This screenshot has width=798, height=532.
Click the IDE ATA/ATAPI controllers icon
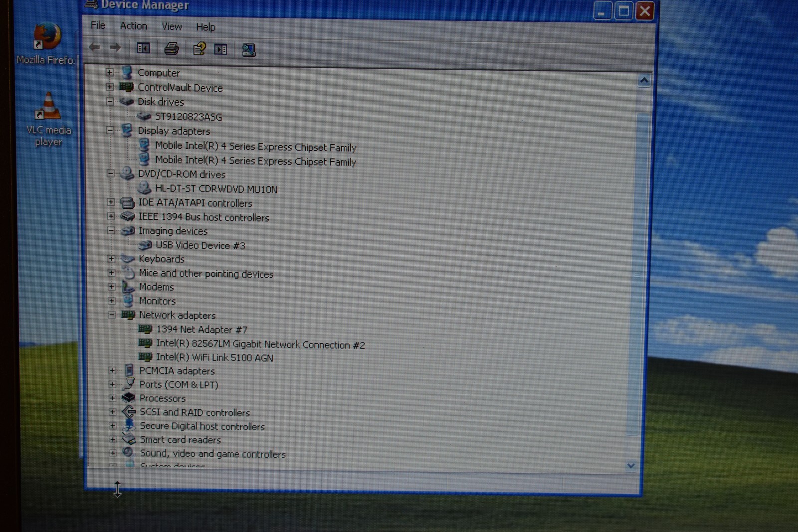pos(128,202)
